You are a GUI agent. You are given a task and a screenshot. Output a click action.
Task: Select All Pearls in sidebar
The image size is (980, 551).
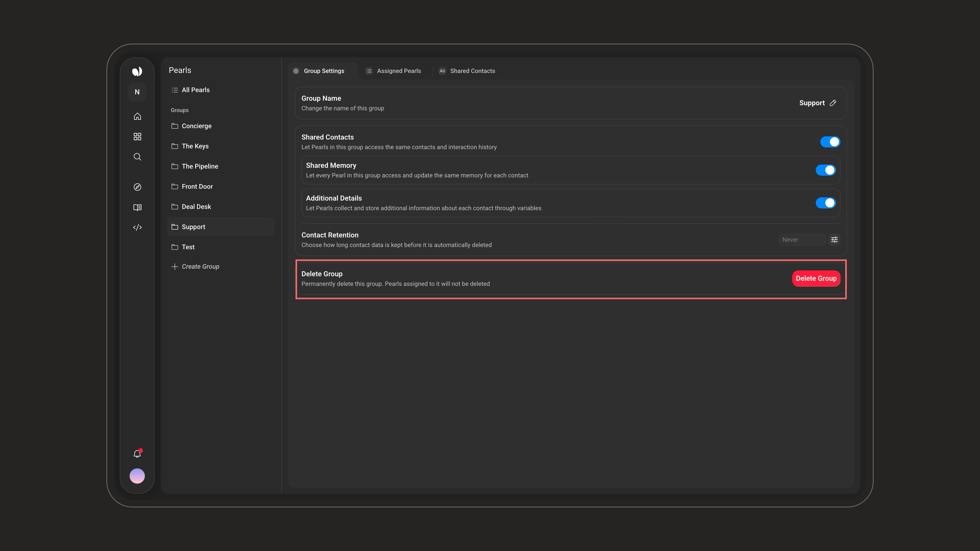click(221, 90)
